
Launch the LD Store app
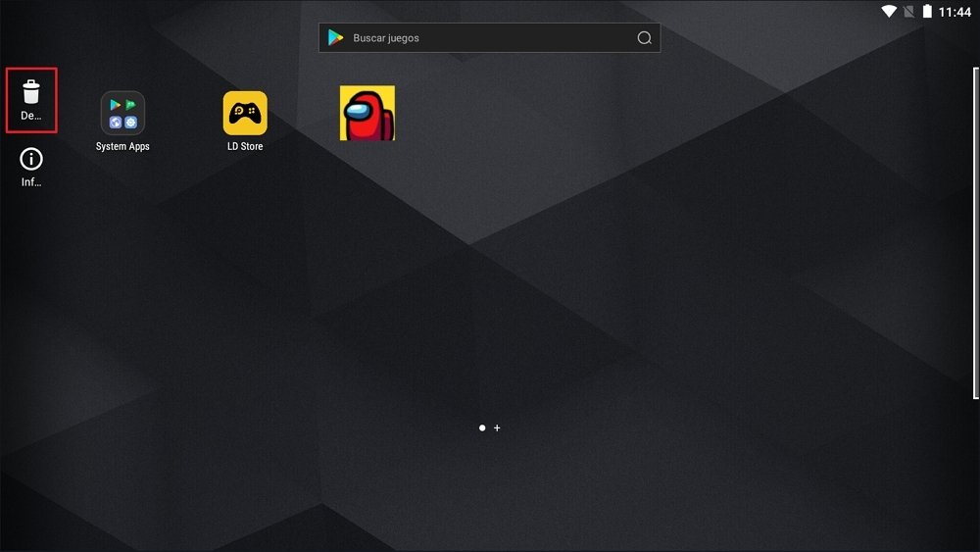(245, 113)
